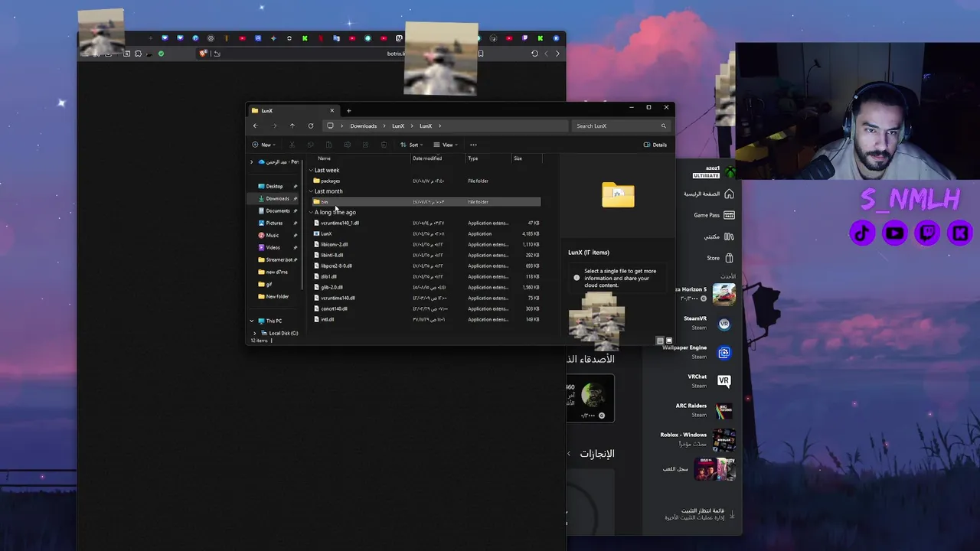Toggle the Details pane button

pos(655,145)
